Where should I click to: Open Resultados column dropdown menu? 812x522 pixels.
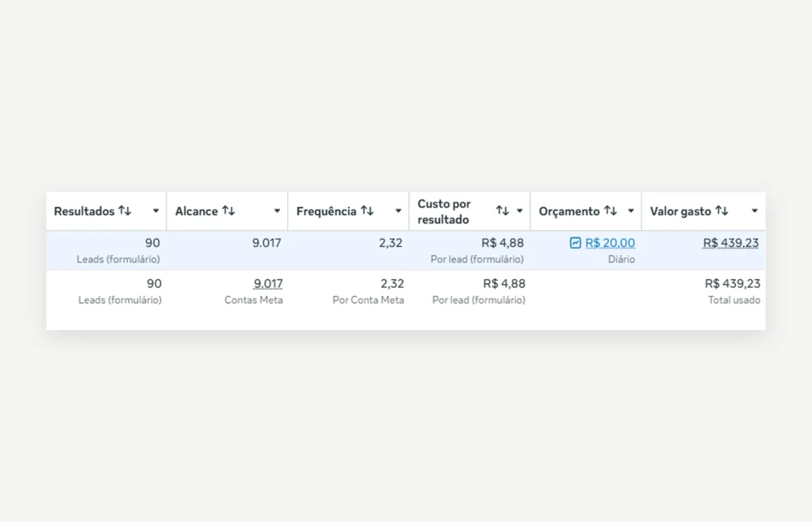[156, 211]
